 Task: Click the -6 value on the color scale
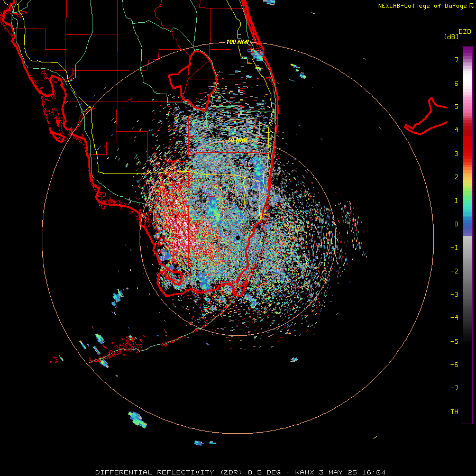454,365
